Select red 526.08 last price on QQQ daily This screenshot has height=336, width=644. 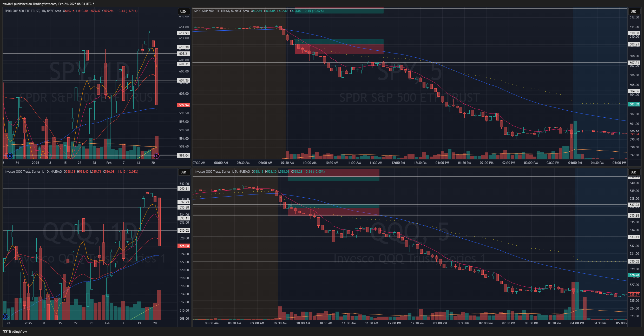(184, 246)
